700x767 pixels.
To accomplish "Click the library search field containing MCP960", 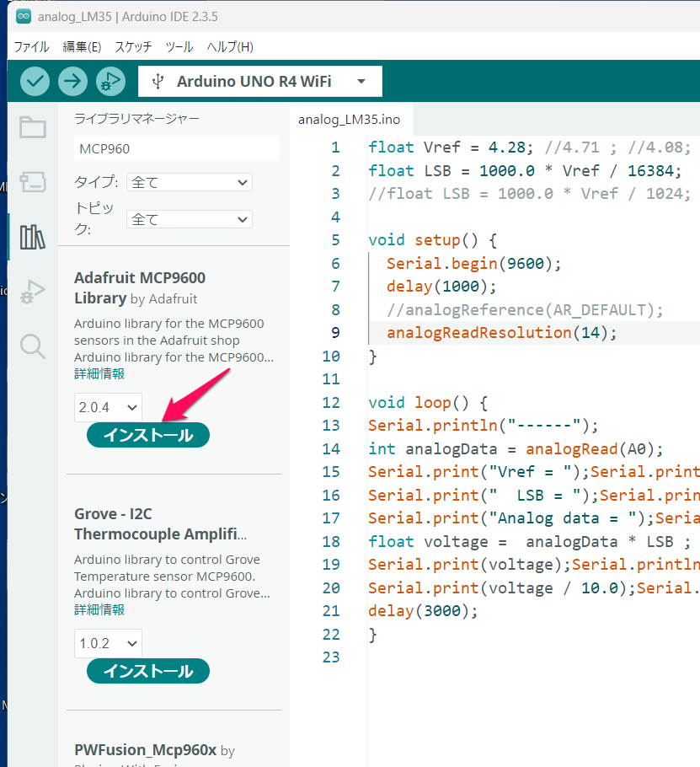I will click(x=176, y=148).
